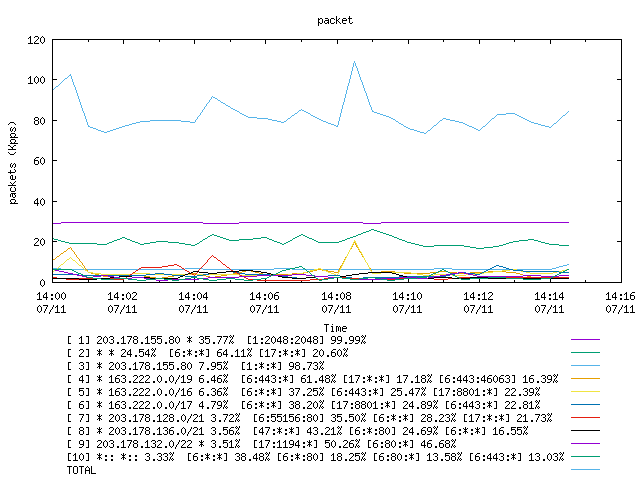Screen dimensions: 640x480
Task: Click the x-axis label "Time"
Action: point(335,328)
